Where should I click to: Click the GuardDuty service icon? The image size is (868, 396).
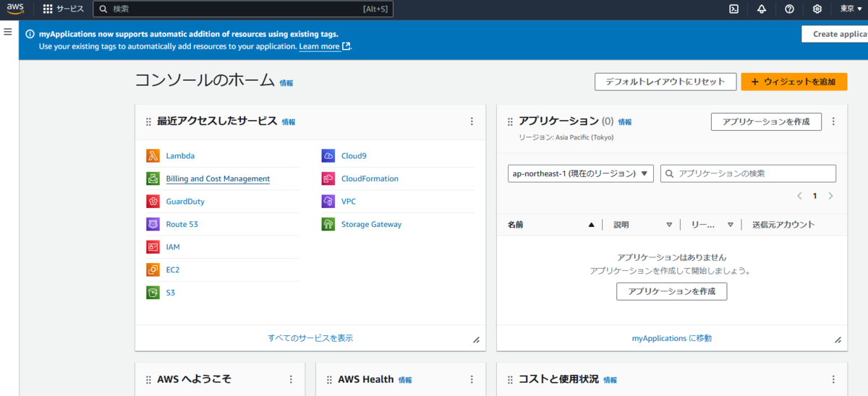pos(153,202)
